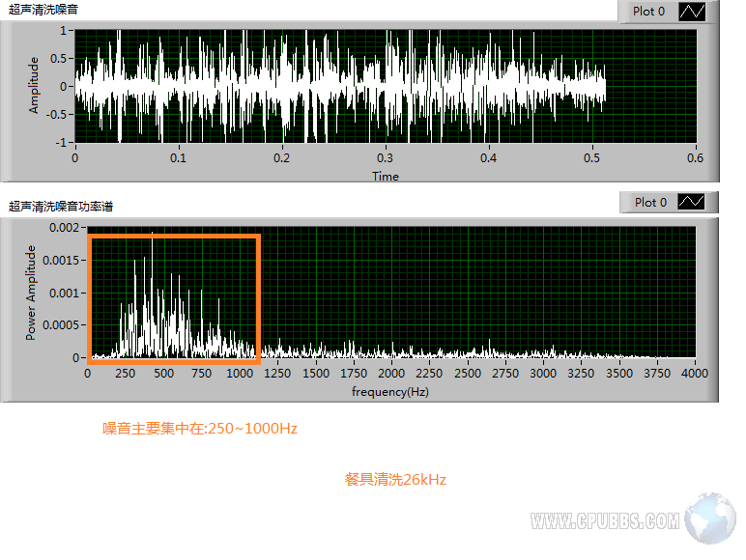Click the 'Time' x-axis label

386,177
